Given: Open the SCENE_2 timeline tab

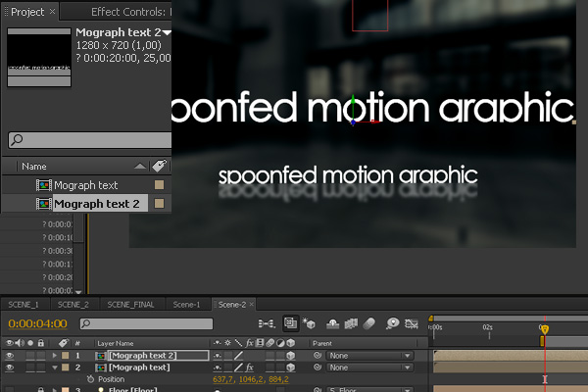Looking at the screenshot, I should [x=73, y=304].
